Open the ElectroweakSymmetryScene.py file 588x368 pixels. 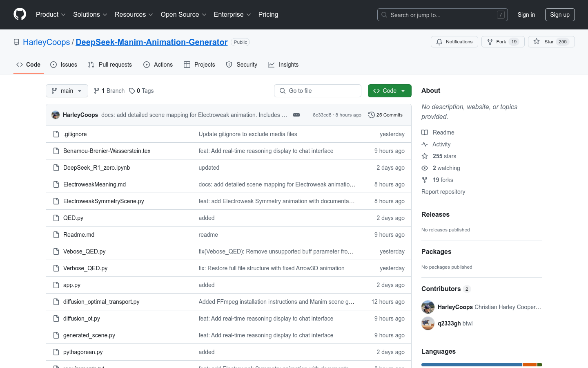pyautogui.click(x=103, y=201)
